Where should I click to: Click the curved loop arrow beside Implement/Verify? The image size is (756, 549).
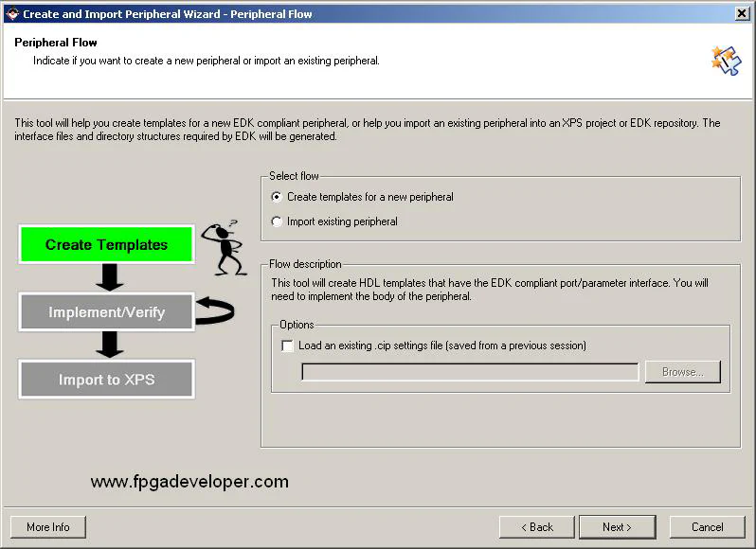coord(214,310)
